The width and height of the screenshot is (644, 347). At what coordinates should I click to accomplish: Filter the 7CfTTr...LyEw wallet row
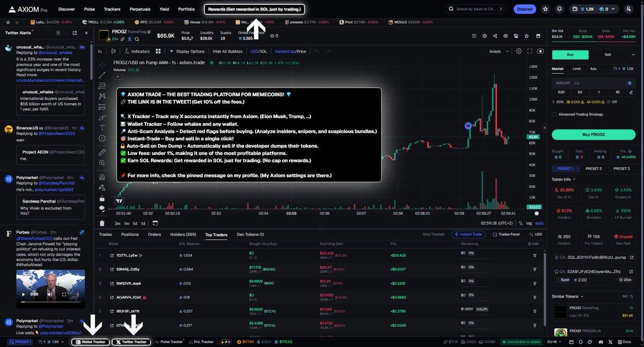(x=535, y=255)
